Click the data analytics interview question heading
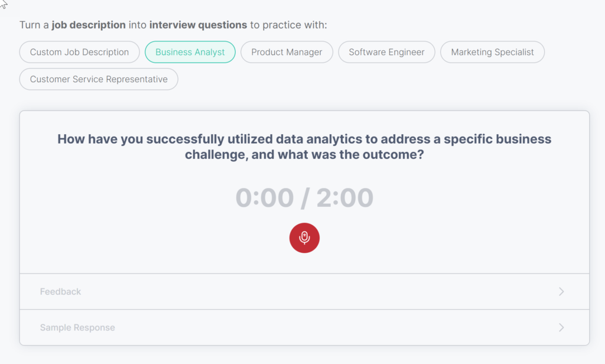Screen dimensions: 605x364 304,147
